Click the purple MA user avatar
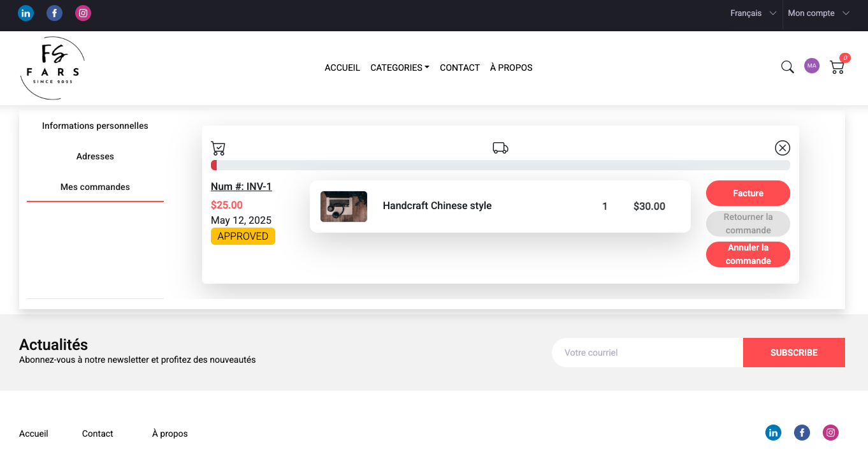The image size is (868, 452). click(811, 66)
